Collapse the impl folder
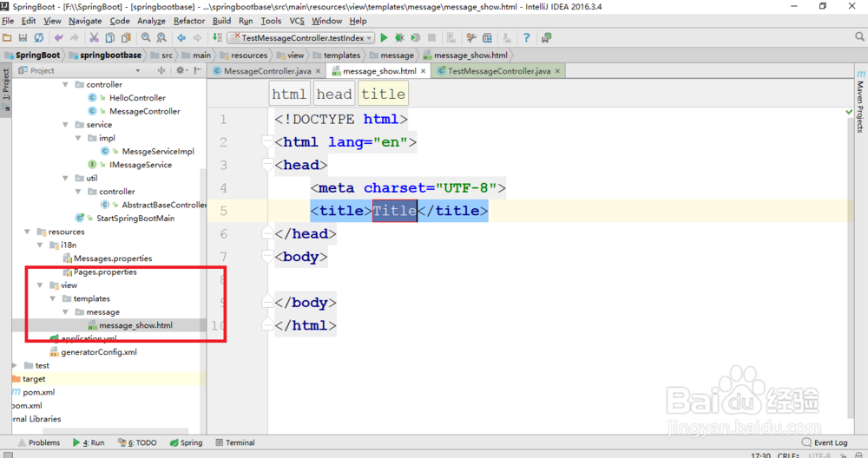868x458 pixels. click(78, 138)
